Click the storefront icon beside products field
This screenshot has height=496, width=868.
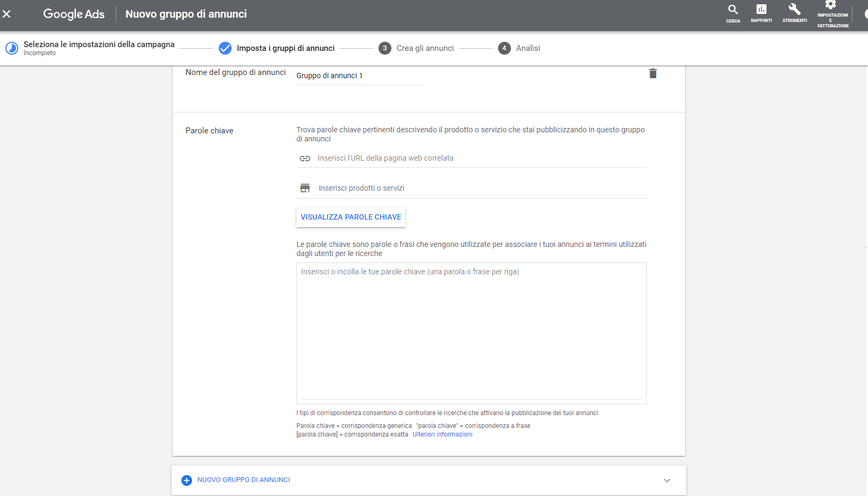click(305, 188)
